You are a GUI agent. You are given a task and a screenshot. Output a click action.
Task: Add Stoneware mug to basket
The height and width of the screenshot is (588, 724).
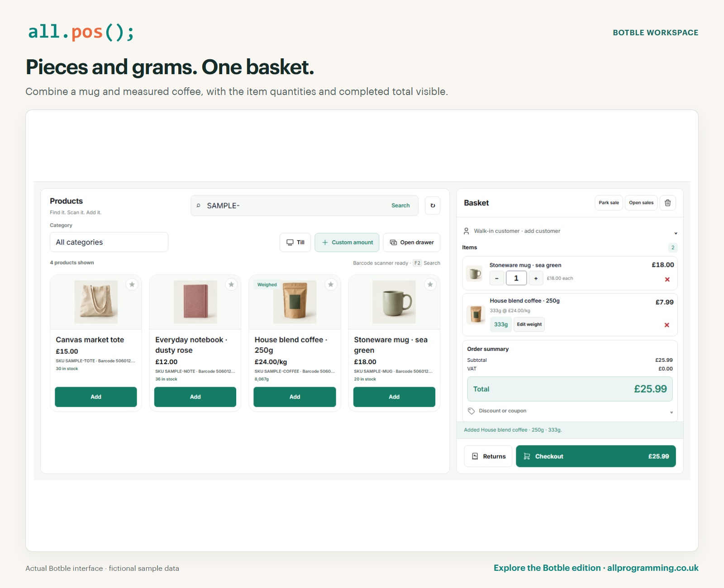click(394, 397)
